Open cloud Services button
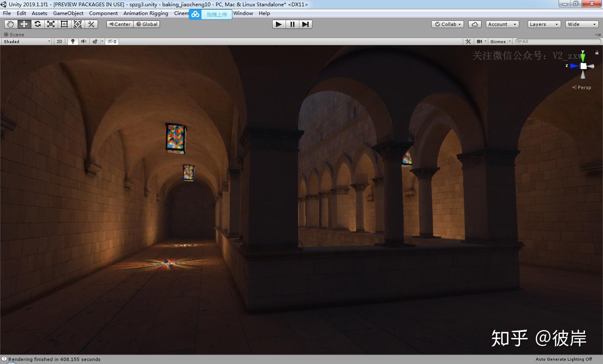Screen dimensions: 603x364 (x=474, y=24)
